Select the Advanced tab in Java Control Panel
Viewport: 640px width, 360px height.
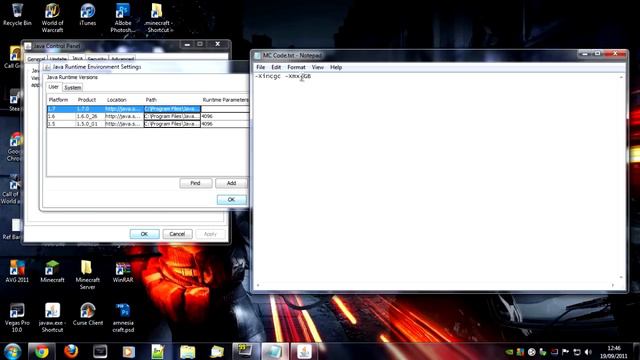pos(122,59)
